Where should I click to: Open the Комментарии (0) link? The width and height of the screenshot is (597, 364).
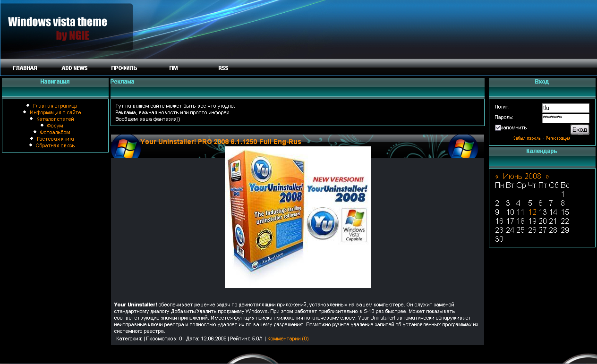(288, 339)
